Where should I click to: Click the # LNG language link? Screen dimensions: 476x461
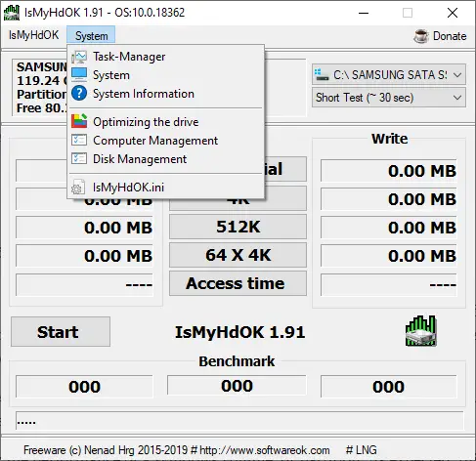(x=362, y=450)
